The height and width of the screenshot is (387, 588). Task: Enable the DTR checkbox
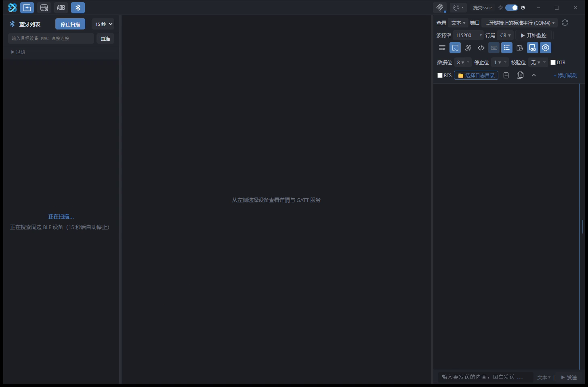553,63
